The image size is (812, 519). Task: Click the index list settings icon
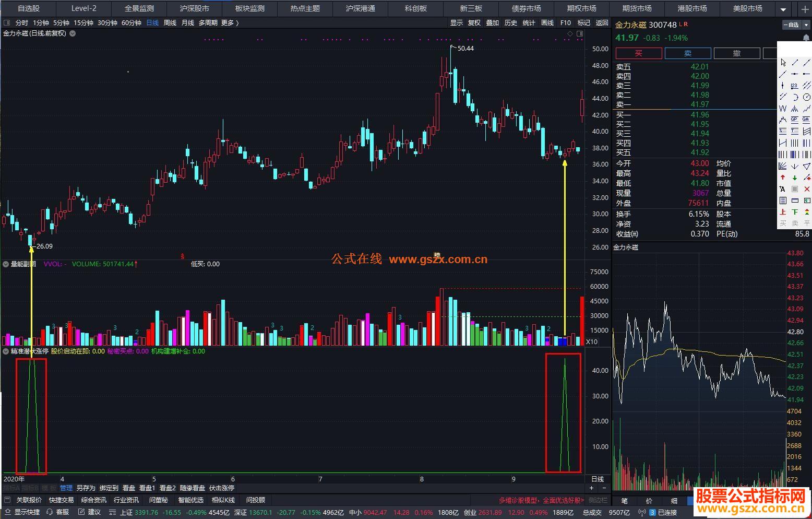point(113,512)
